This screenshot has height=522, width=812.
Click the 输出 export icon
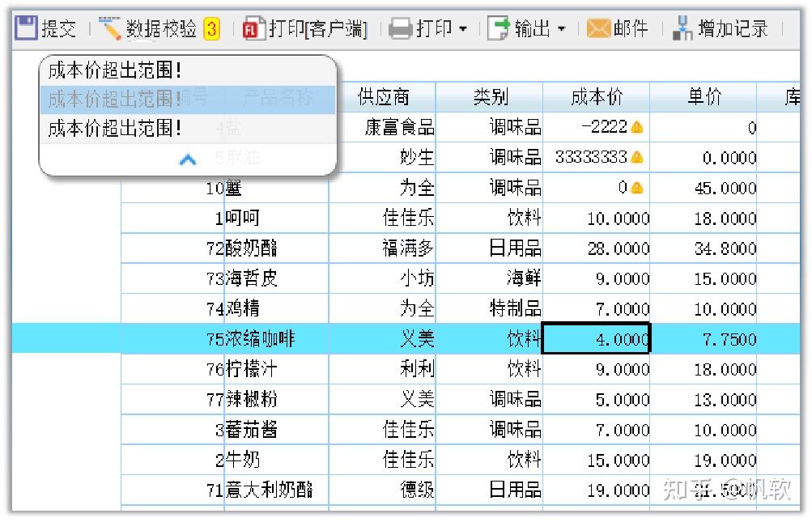pyautogui.click(x=499, y=28)
